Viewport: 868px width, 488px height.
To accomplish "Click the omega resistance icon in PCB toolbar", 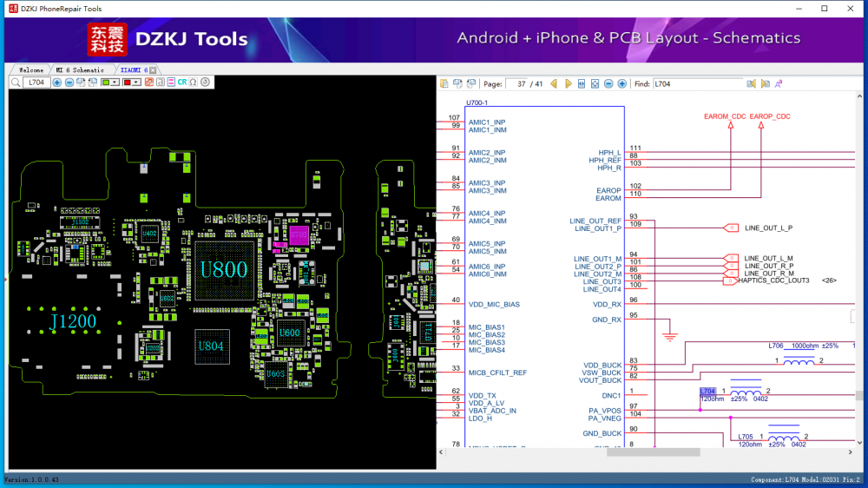I will pos(193,82).
